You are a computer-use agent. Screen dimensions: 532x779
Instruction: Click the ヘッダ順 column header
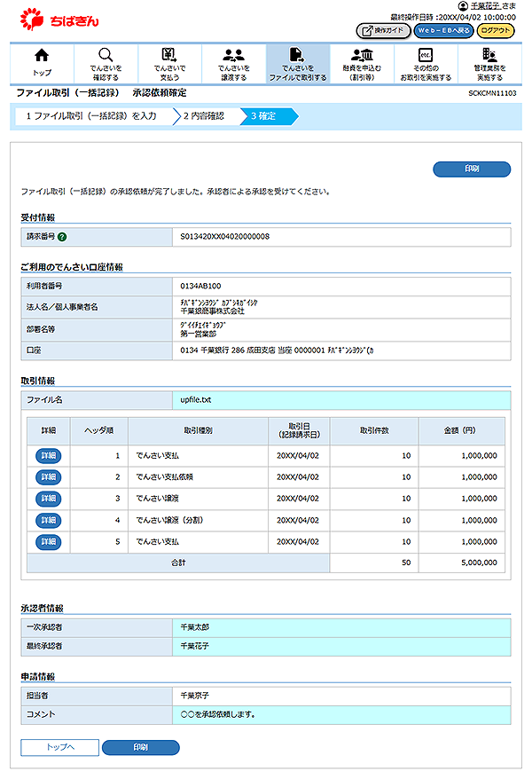click(98, 430)
